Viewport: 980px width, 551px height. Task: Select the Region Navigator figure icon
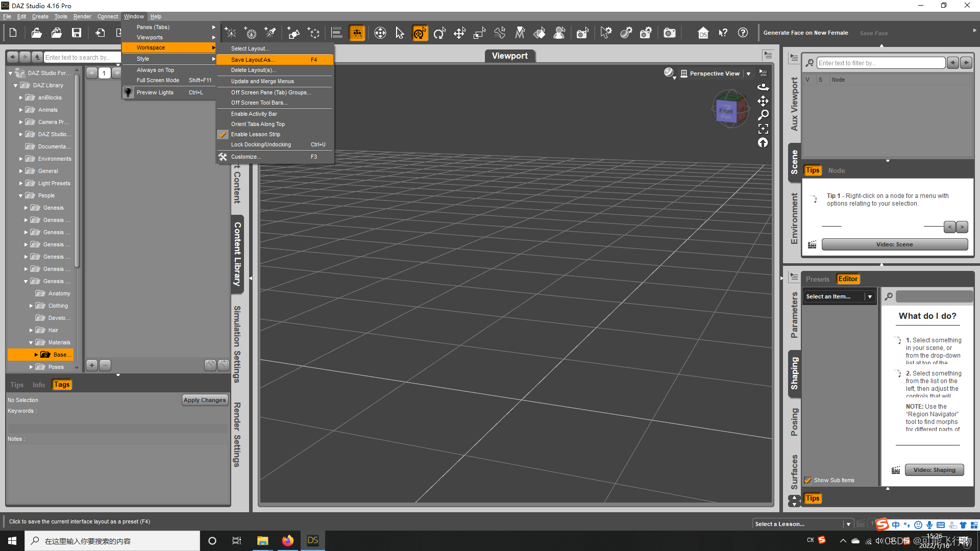click(x=559, y=33)
